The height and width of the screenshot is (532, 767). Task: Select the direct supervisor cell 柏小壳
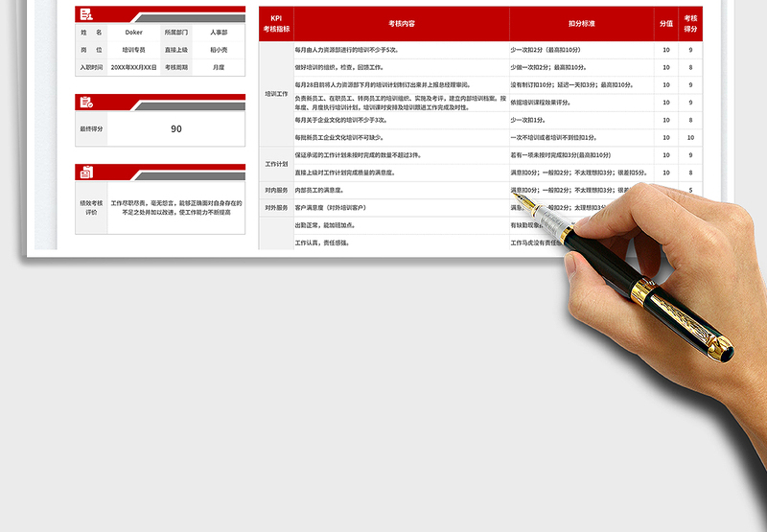(x=219, y=50)
